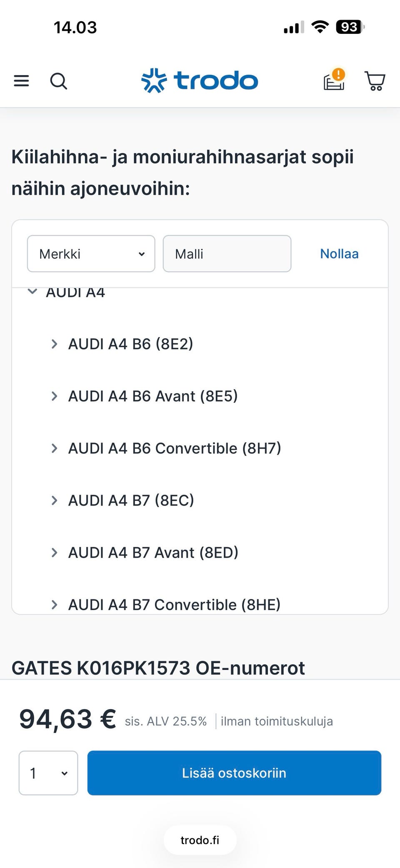Expand AUDI A4 B6 Avant (8E5)

(x=54, y=396)
